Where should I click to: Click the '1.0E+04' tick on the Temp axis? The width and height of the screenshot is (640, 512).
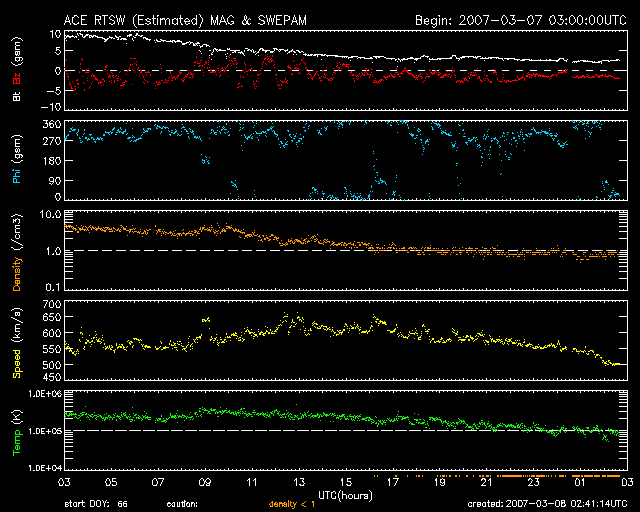(45, 468)
